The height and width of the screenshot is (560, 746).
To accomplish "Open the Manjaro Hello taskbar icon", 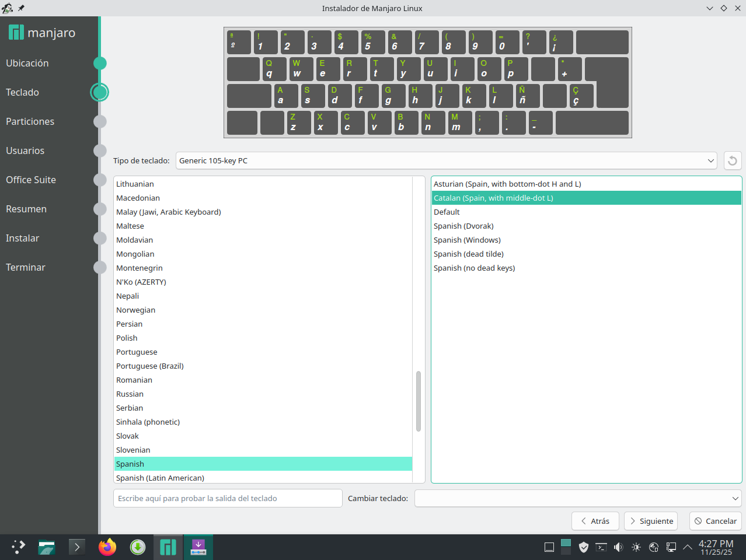I will click(x=168, y=547).
